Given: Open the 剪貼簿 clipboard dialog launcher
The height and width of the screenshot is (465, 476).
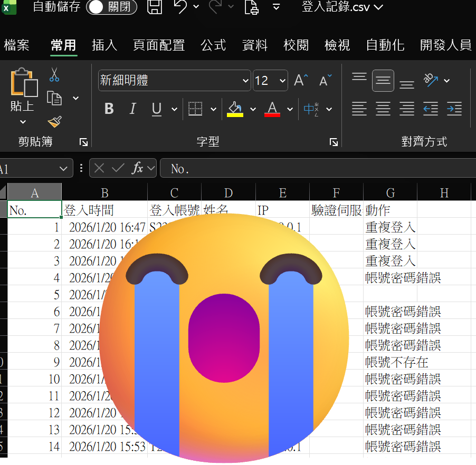Looking at the screenshot, I should point(83,142).
